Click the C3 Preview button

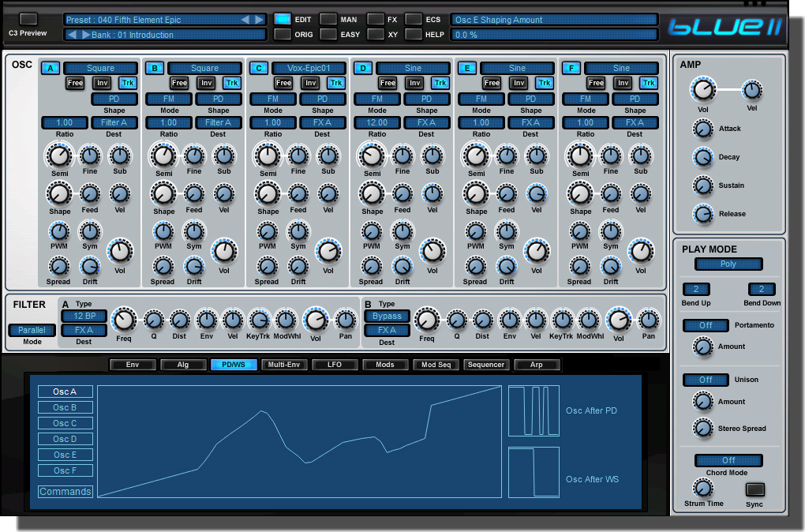(x=28, y=19)
